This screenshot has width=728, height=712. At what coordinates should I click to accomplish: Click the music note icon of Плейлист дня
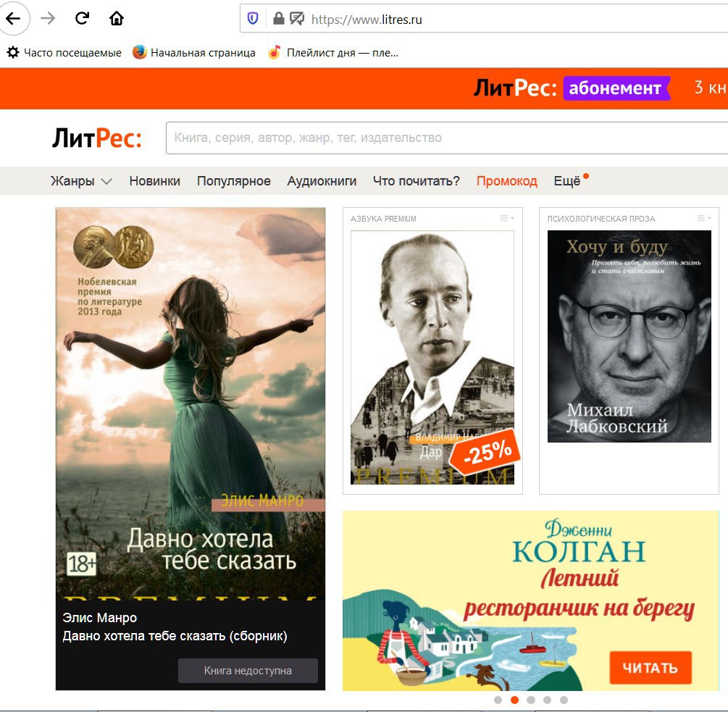pyautogui.click(x=275, y=52)
